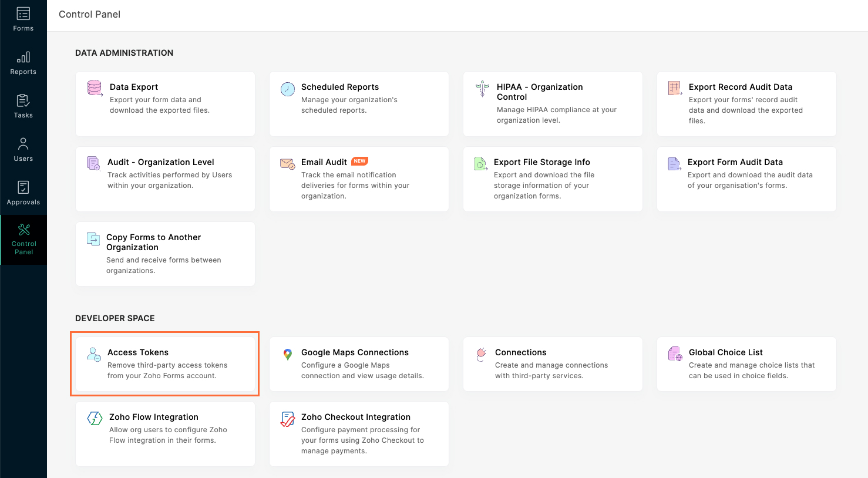Click the Data Export database icon

point(95,88)
